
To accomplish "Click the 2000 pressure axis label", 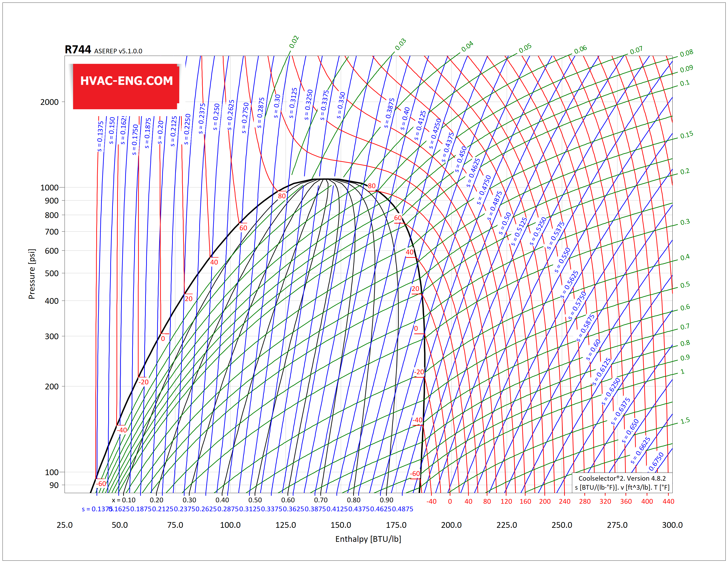I will click(49, 102).
